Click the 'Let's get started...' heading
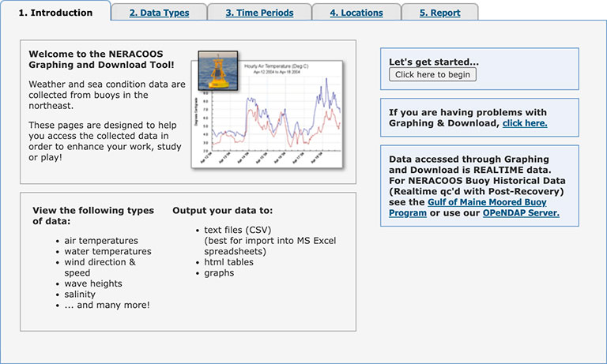This screenshot has width=607, height=364. coord(434,62)
